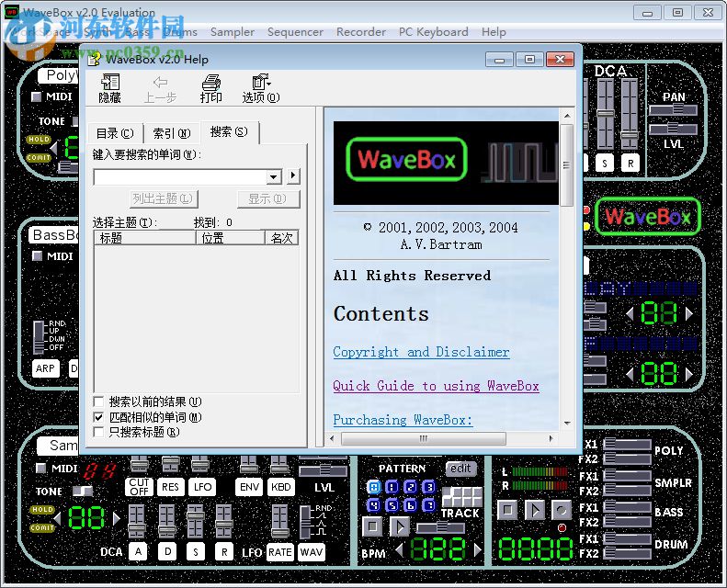Click the WaveBox logo on main panel
Image resolution: width=727 pixels, height=588 pixels.
(x=648, y=217)
